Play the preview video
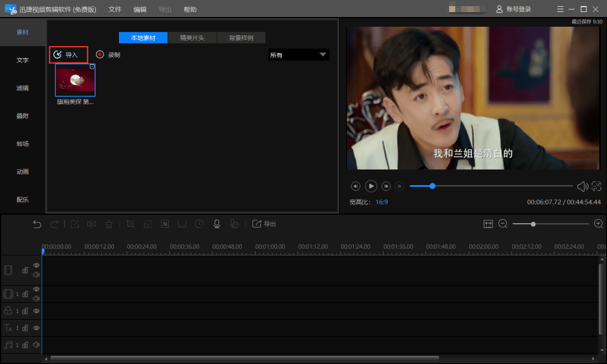Viewport: 607px width, 364px height. (370, 186)
